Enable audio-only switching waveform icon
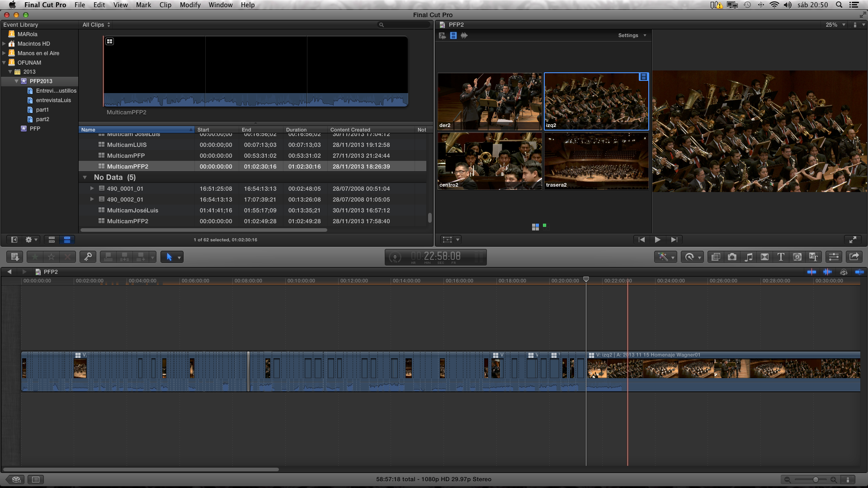The image size is (868, 488). (x=464, y=35)
